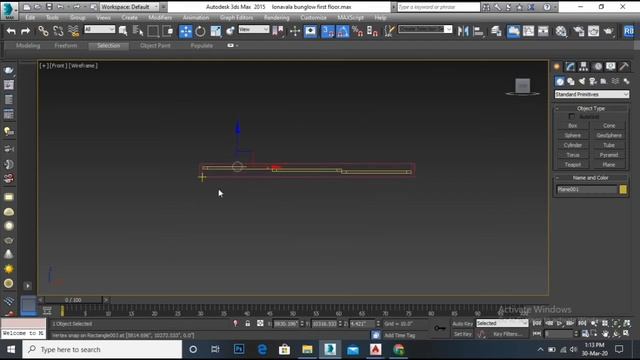The width and height of the screenshot is (640, 360).
Task: Select the Cameras category icon
Action: 593,82
